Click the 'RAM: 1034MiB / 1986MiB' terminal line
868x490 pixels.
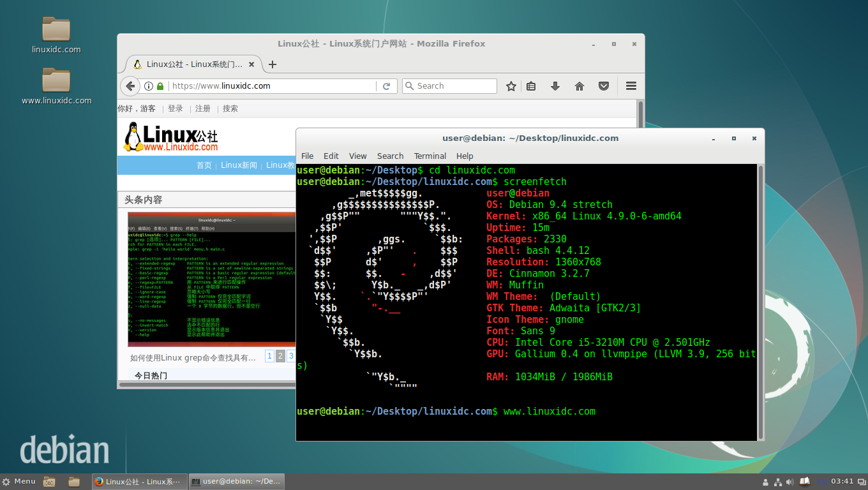pos(550,377)
